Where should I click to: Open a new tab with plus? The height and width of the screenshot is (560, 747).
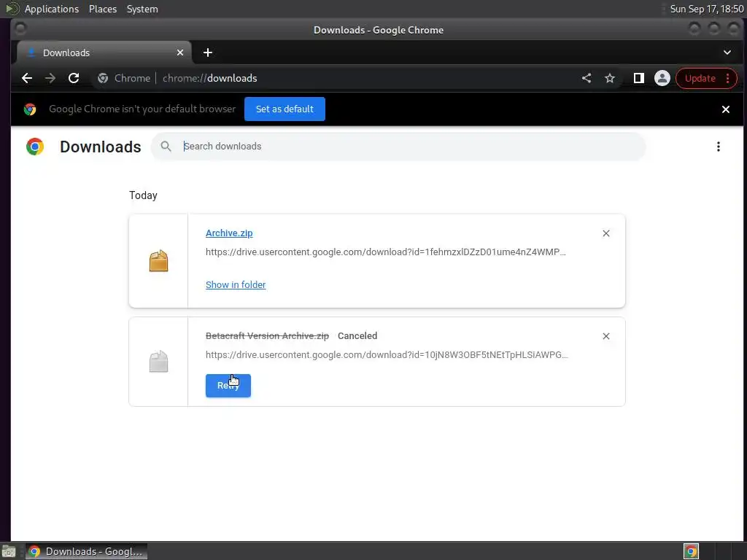click(208, 52)
